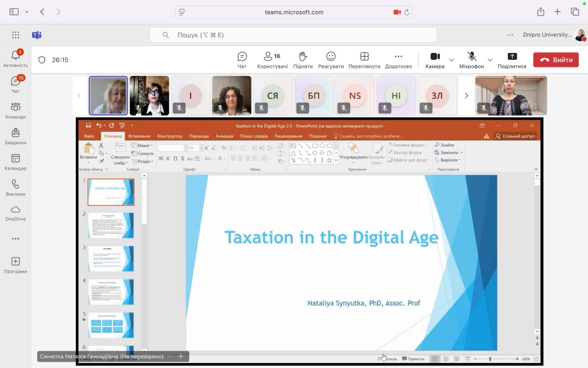Open Calendar in the Teams sidebar
The image size is (588, 368).
point(16,162)
